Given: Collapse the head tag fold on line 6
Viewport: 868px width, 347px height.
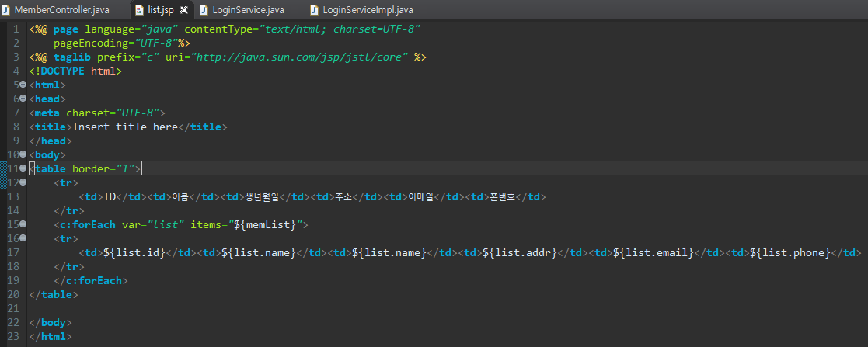Looking at the screenshot, I should click(x=23, y=99).
